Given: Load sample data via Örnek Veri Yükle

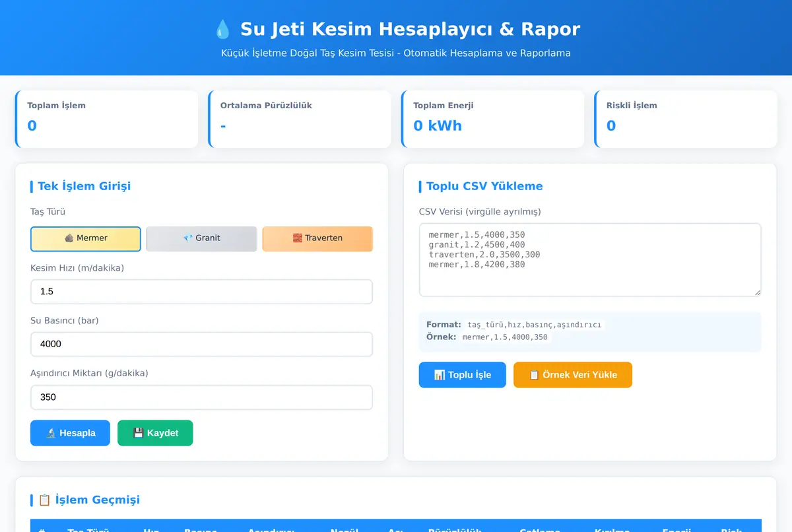Looking at the screenshot, I should click(x=573, y=375).
